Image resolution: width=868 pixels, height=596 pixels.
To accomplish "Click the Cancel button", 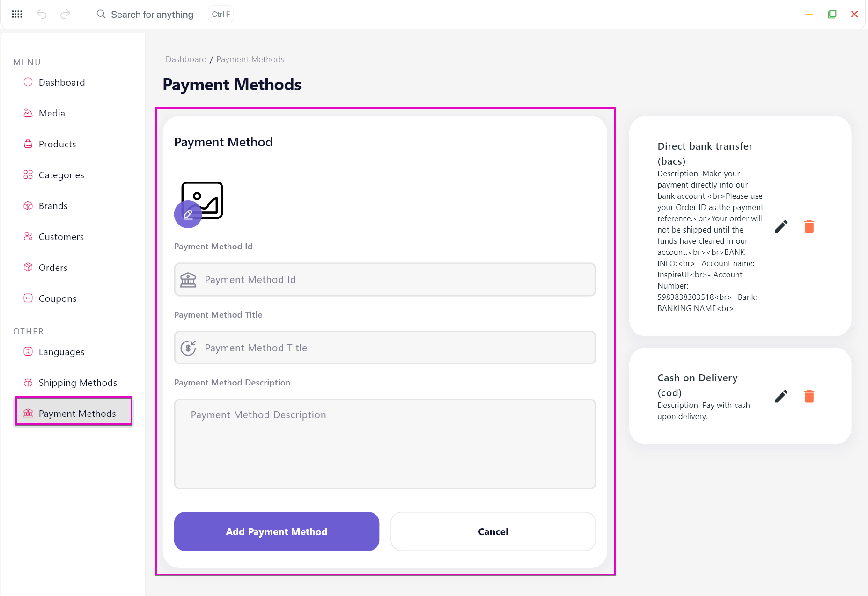I will click(493, 531).
